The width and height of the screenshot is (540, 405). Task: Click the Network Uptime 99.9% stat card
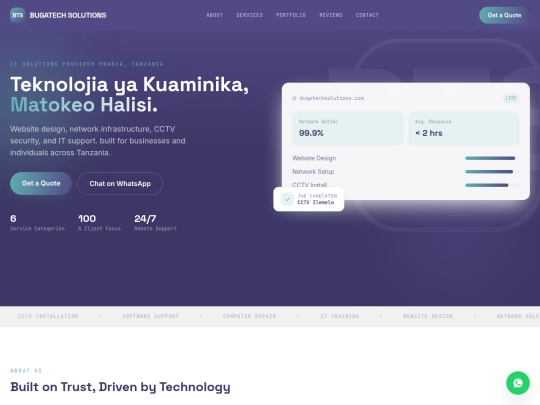click(347, 128)
